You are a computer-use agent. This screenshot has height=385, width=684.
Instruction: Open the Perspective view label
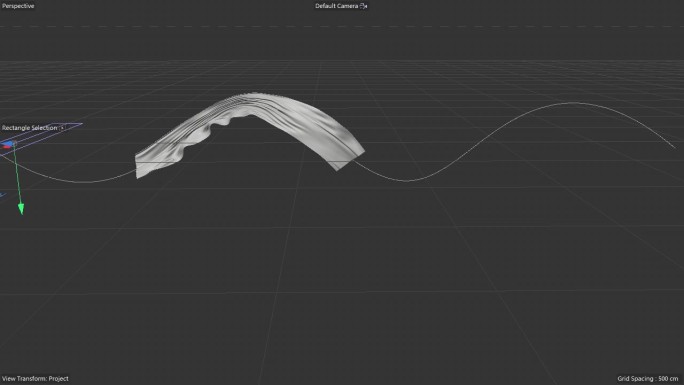click(x=18, y=6)
